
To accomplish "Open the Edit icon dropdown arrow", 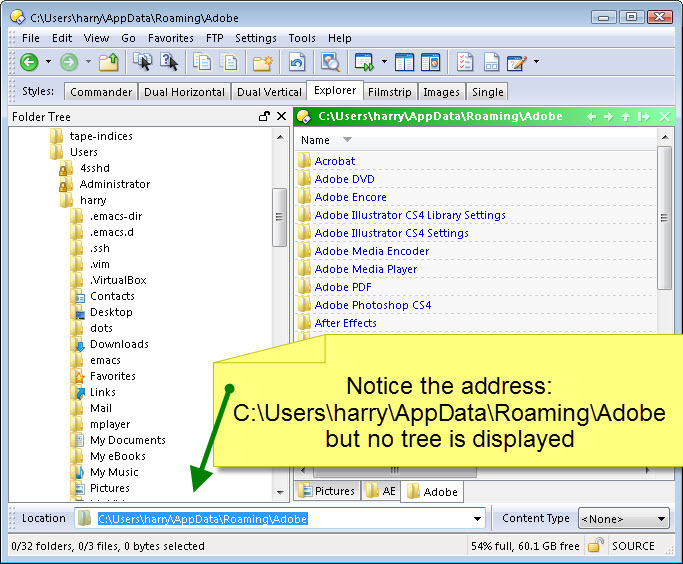I will click(x=536, y=61).
